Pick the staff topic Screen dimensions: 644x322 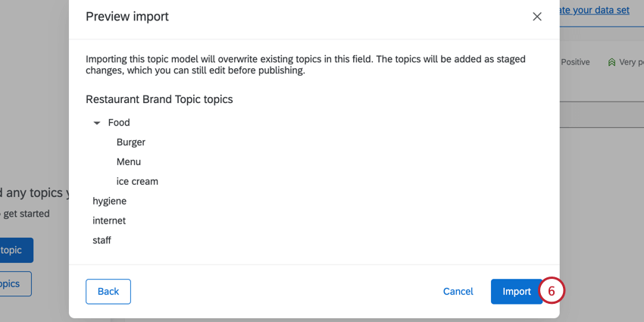tap(102, 241)
